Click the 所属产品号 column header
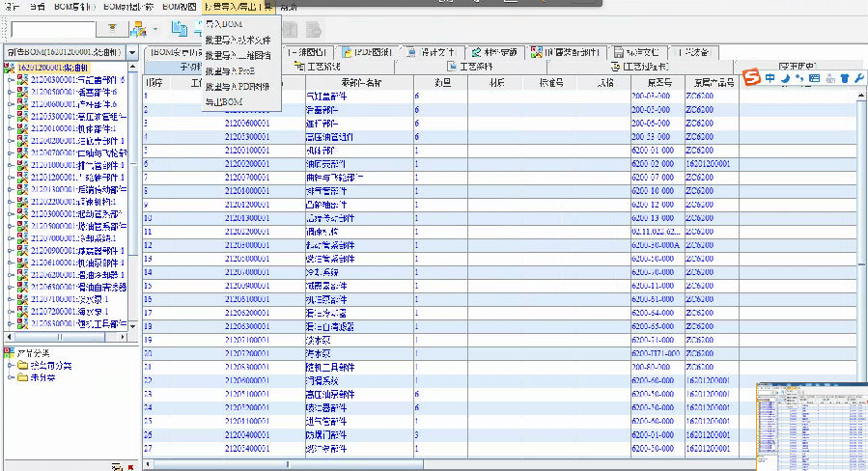 pyautogui.click(x=714, y=83)
